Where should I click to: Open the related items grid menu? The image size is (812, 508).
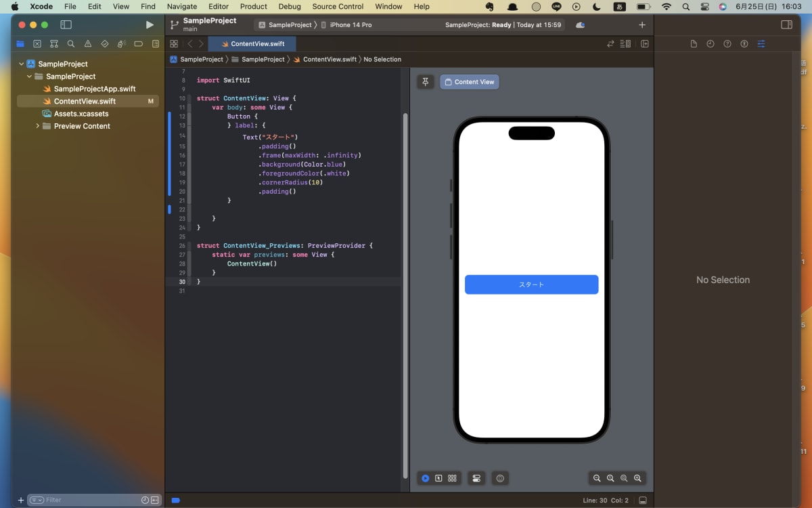[174, 43]
